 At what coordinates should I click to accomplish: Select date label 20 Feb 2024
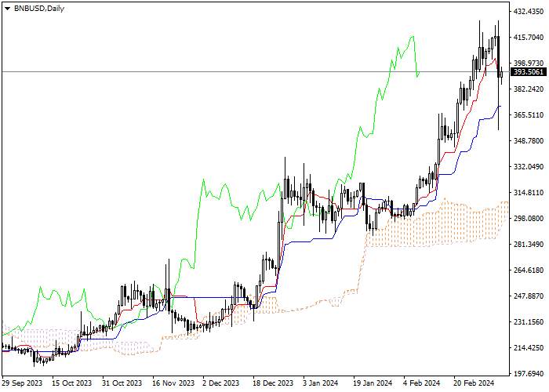point(474,383)
